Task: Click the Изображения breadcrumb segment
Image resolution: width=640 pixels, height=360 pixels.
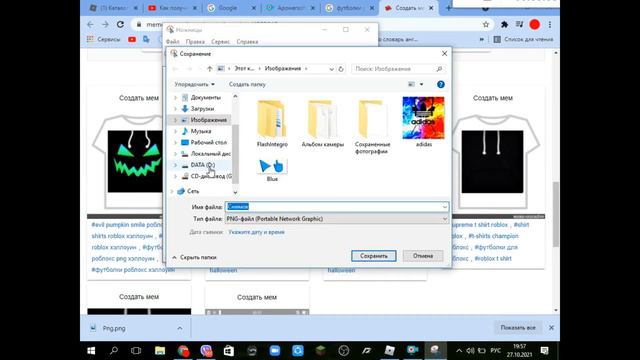Action: point(283,69)
